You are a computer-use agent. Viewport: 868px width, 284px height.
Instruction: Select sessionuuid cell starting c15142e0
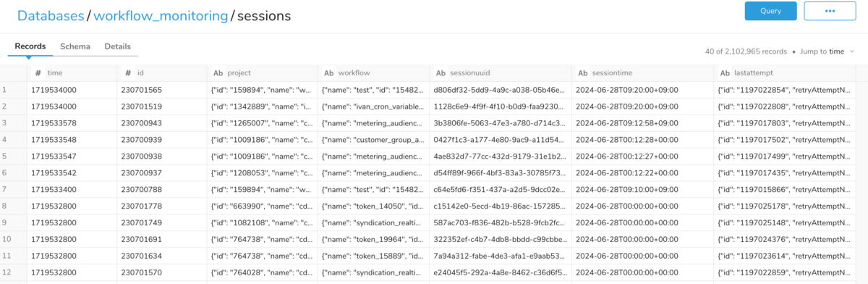click(501, 206)
